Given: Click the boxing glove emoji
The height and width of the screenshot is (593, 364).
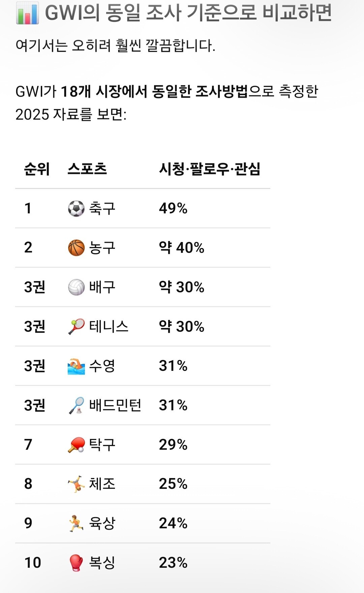Looking at the screenshot, I should point(76,563).
